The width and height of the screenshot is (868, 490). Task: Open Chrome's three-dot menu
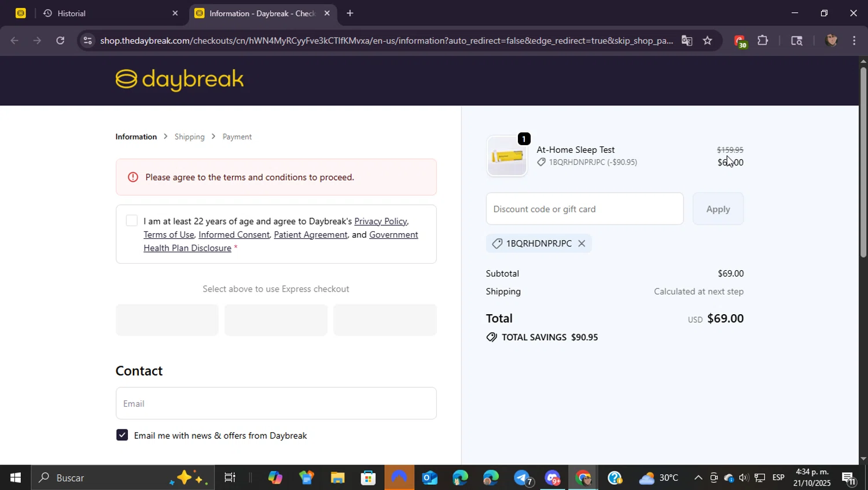point(854,40)
